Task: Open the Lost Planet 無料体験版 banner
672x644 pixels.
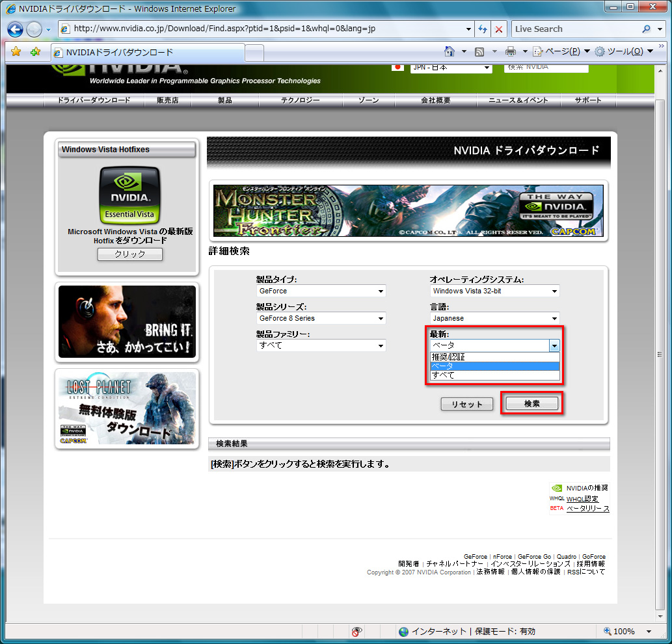Action: [x=127, y=408]
